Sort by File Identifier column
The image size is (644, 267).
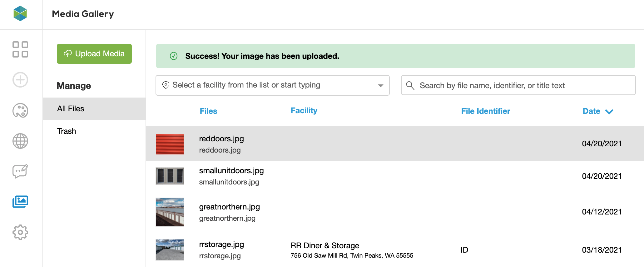(485, 111)
